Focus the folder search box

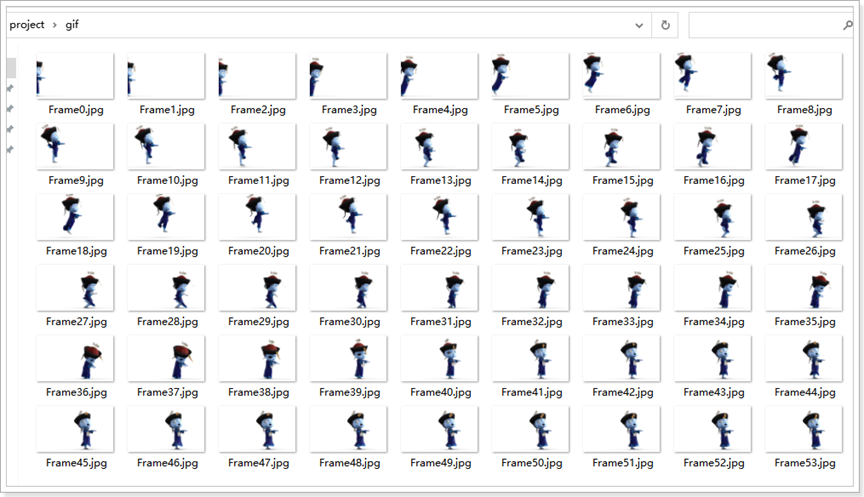[x=771, y=25]
